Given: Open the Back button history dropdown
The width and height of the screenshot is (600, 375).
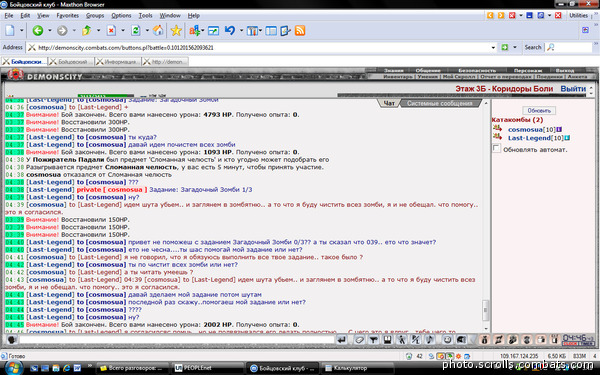Looking at the screenshot, I should point(50,30).
